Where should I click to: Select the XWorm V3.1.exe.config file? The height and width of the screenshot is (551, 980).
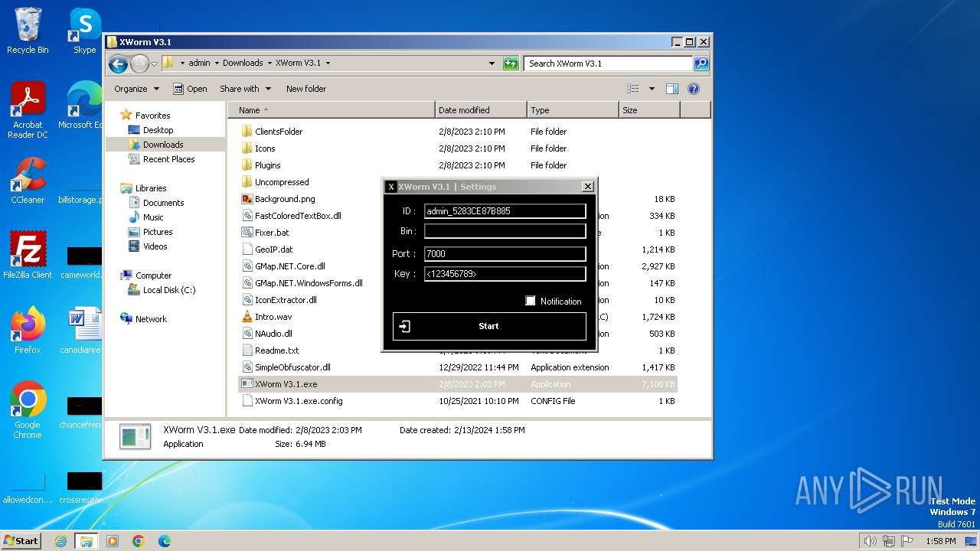[x=299, y=401]
